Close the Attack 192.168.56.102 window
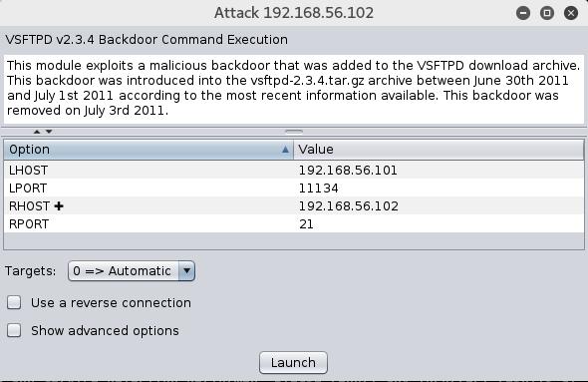The width and height of the screenshot is (588, 382). pyautogui.click(x=571, y=13)
